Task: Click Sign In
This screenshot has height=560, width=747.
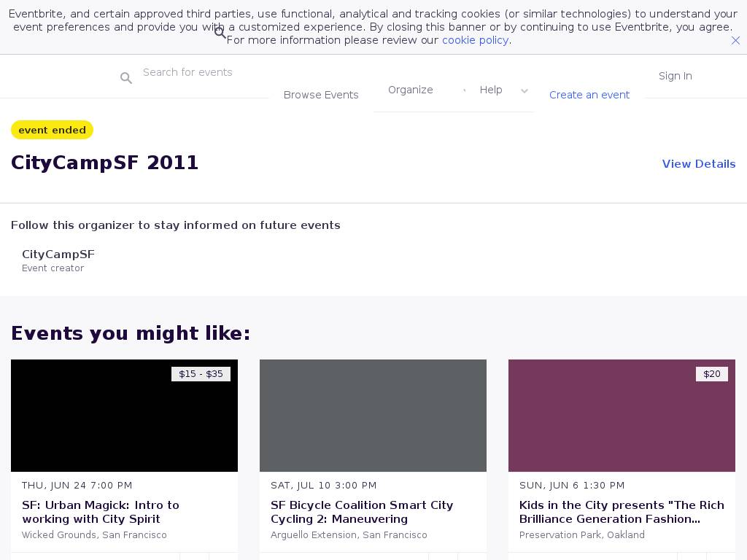Action: pyautogui.click(x=675, y=76)
